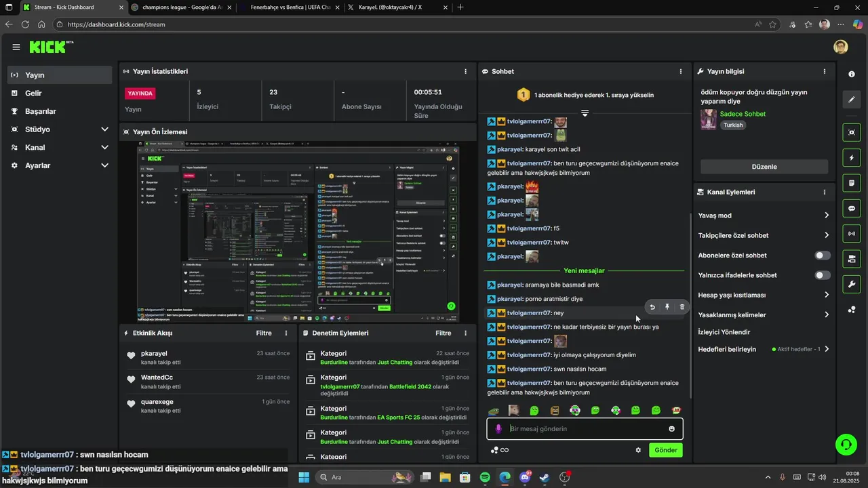Click the three-dots icon at sidebar bottom
This screenshot has height=488, width=868.
pos(852,310)
